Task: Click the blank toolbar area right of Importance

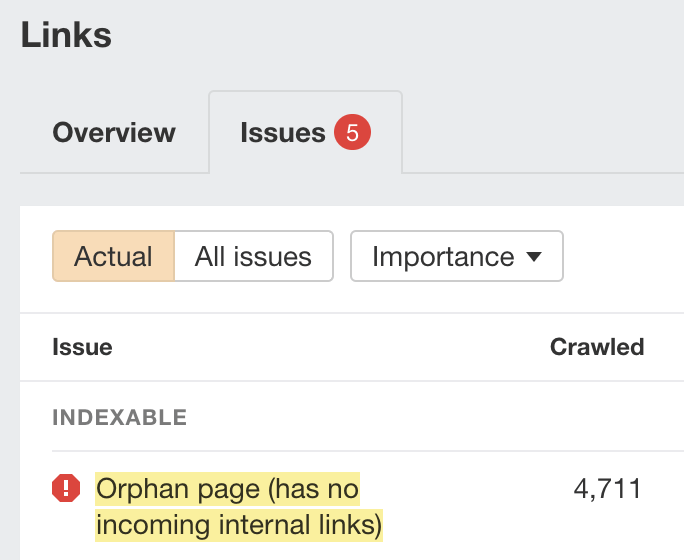Action: [x=622, y=257]
